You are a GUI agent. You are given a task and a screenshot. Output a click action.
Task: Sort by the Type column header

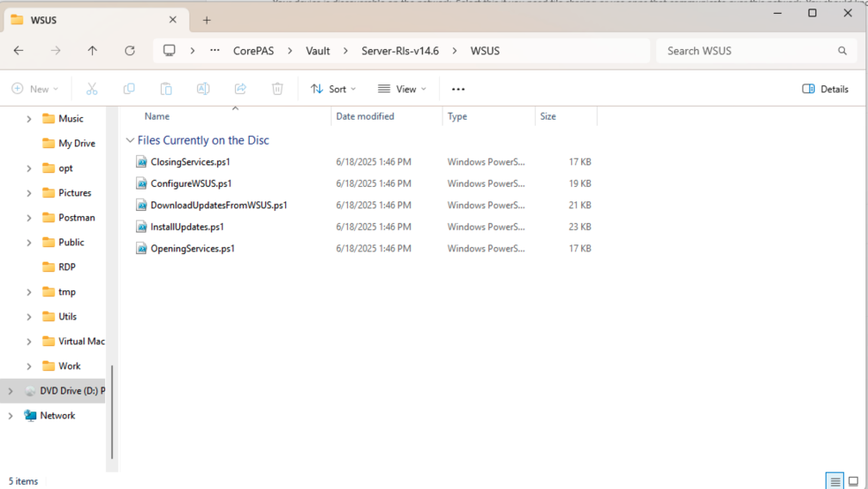[x=457, y=117]
